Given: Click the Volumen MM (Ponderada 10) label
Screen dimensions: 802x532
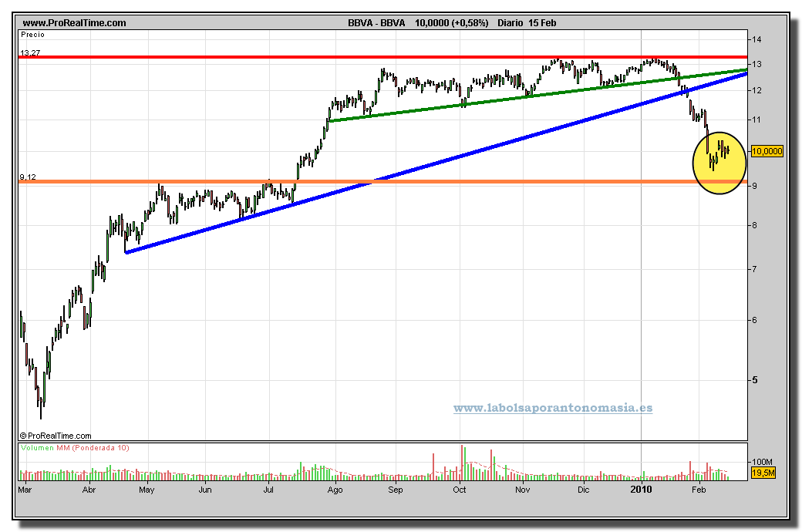Looking at the screenshot, I should tap(76, 448).
